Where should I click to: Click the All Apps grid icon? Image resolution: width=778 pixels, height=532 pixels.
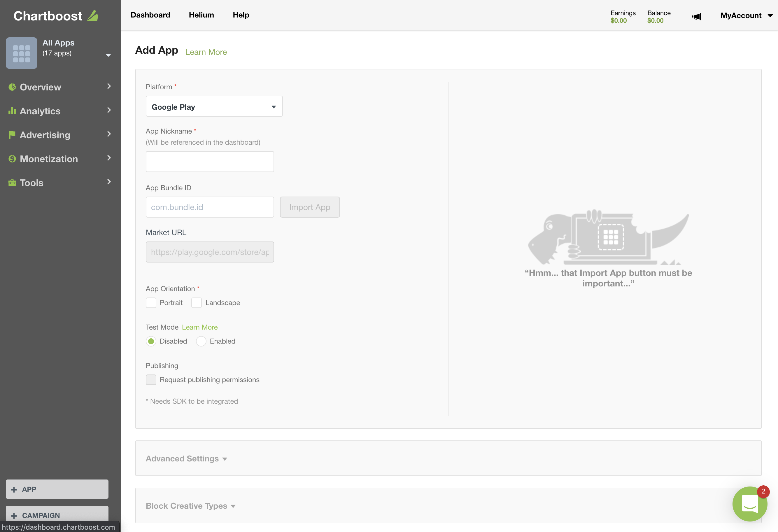pos(21,53)
